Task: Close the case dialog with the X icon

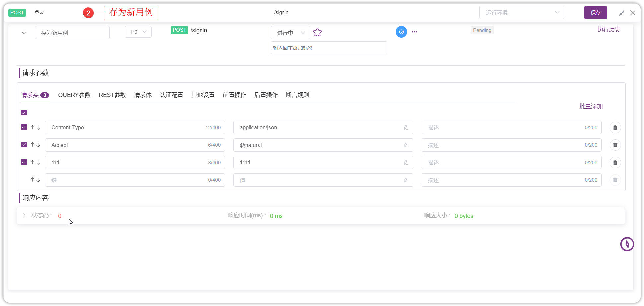Action: [x=633, y=13]
